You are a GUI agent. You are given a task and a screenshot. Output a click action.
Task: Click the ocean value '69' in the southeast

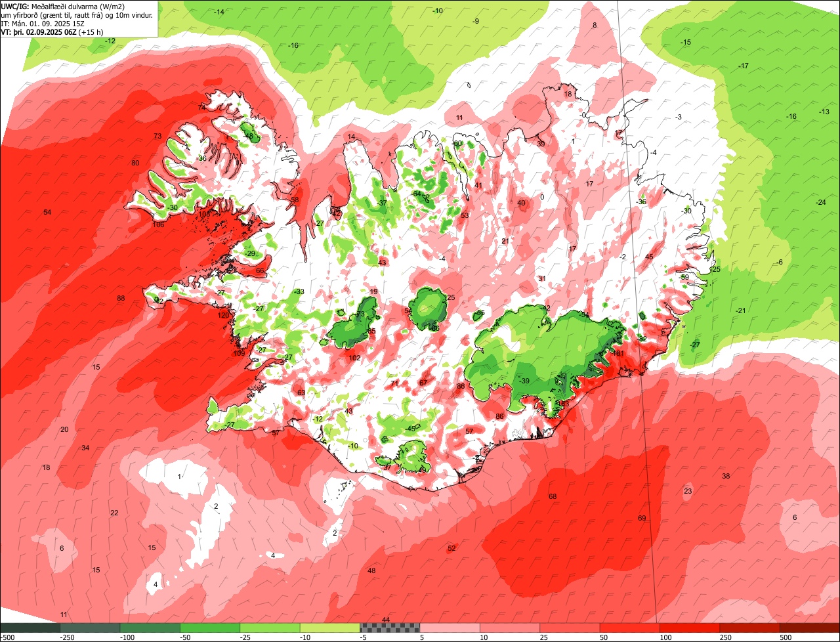642,519
